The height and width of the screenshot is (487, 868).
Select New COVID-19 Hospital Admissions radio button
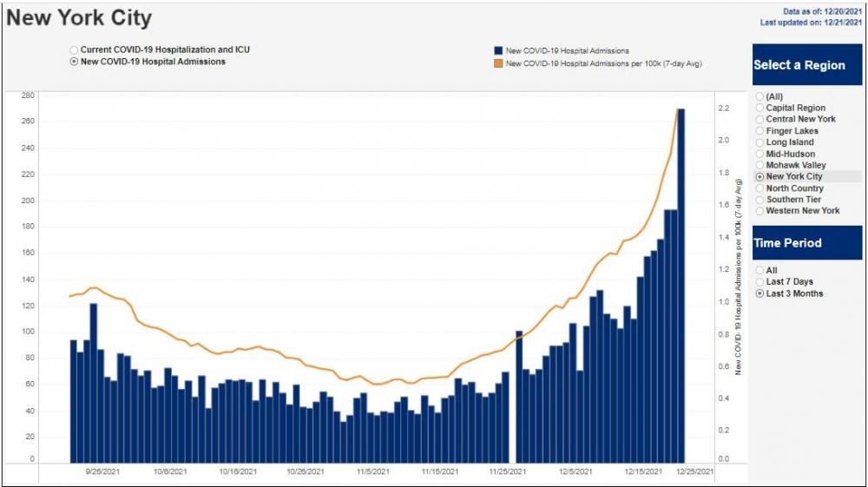(74, 62)
